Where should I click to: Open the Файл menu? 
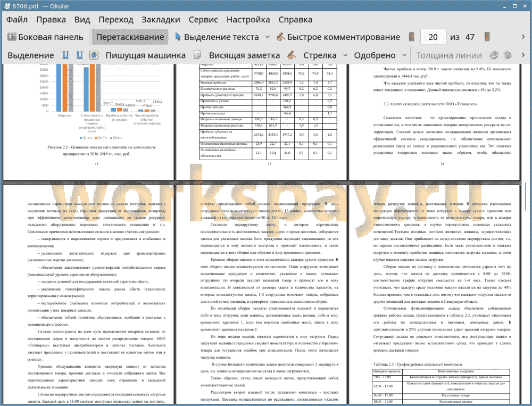pyautogui.click(x=17, y=20)
